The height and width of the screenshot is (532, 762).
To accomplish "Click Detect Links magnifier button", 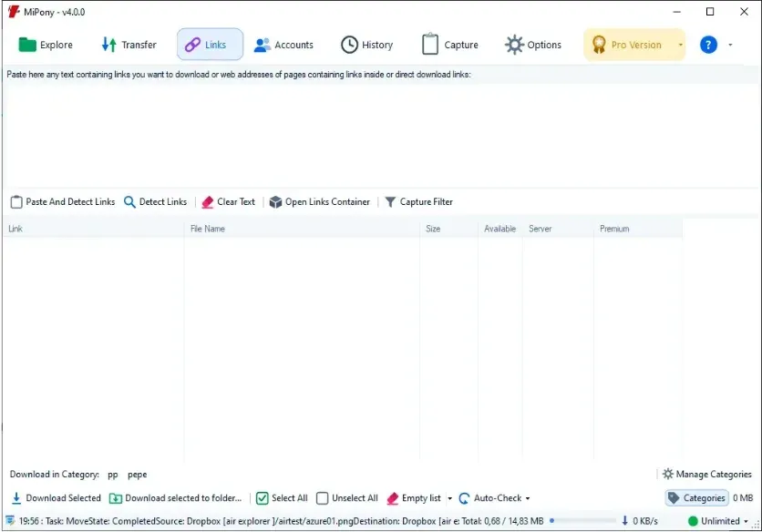I will (x=156, y=201).
